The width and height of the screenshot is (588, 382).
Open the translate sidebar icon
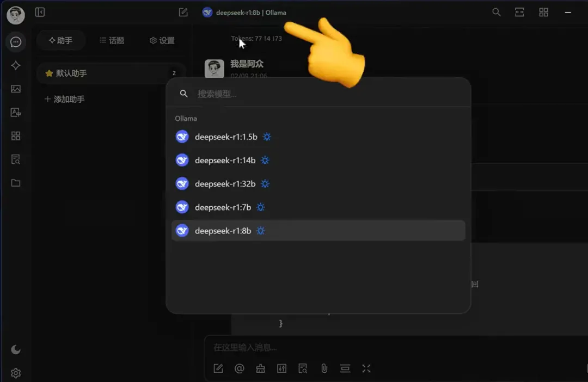pos(16,112)
